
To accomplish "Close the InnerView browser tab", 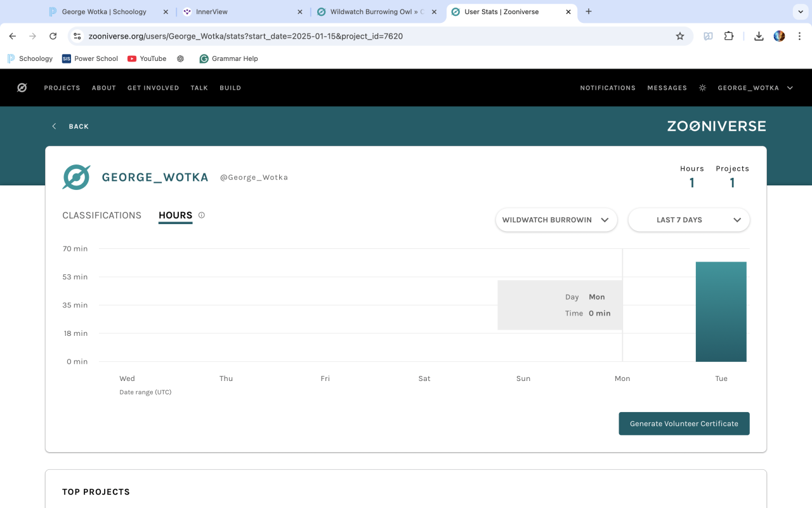I will 300,11.
